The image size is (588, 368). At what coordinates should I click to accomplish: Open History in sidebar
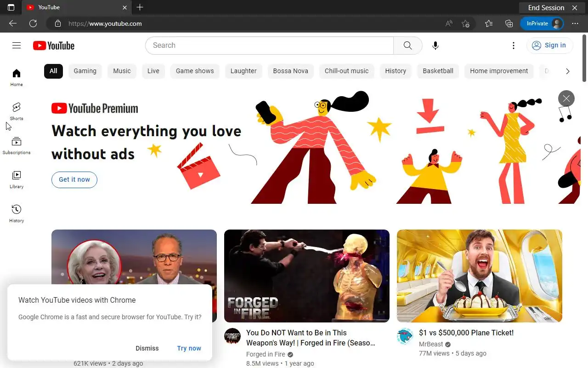[x=17, y=213]
